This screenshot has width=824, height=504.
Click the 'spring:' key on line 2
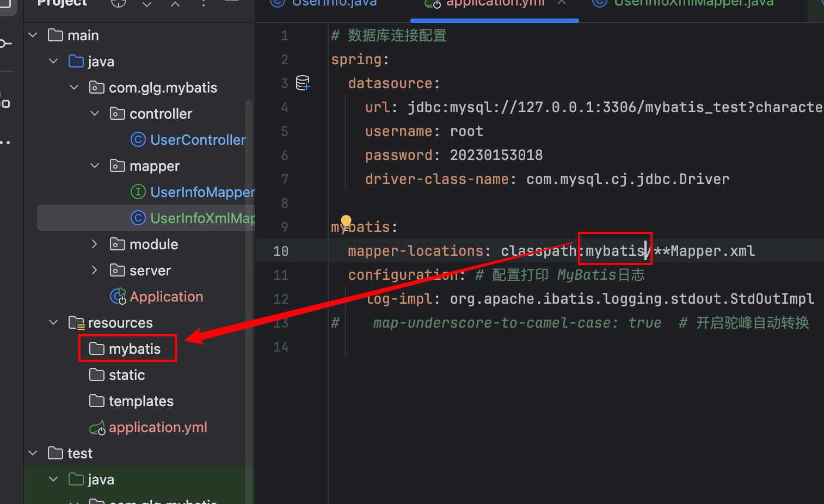coord(360,59)
